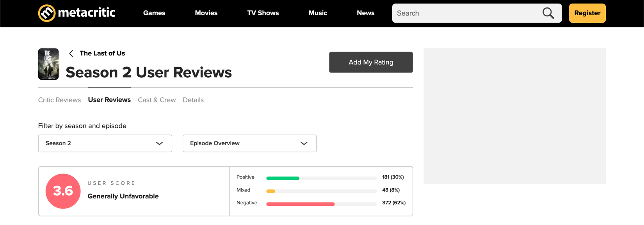Select the Cast & Crew tab

[157, 100]
